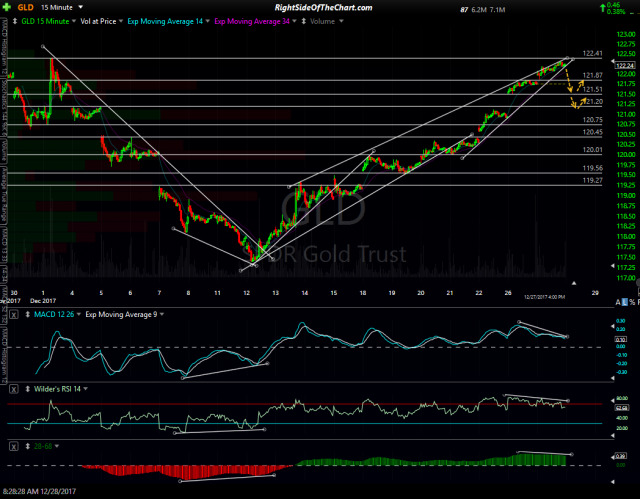Click the Exp Moving Average 14 label

coord(165,21)
